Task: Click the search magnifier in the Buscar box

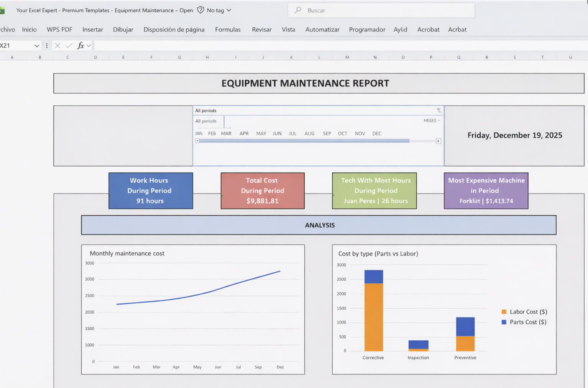Action: coord(298,10)
